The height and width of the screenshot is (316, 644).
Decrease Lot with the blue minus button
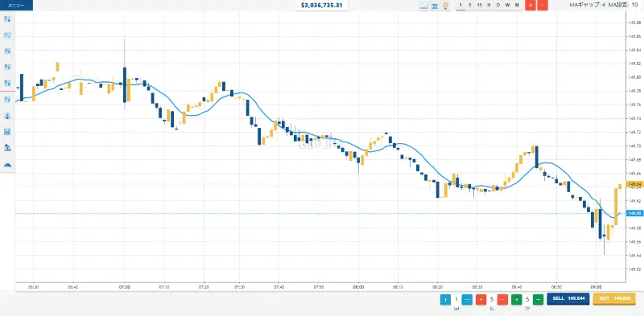click(467, 299)
